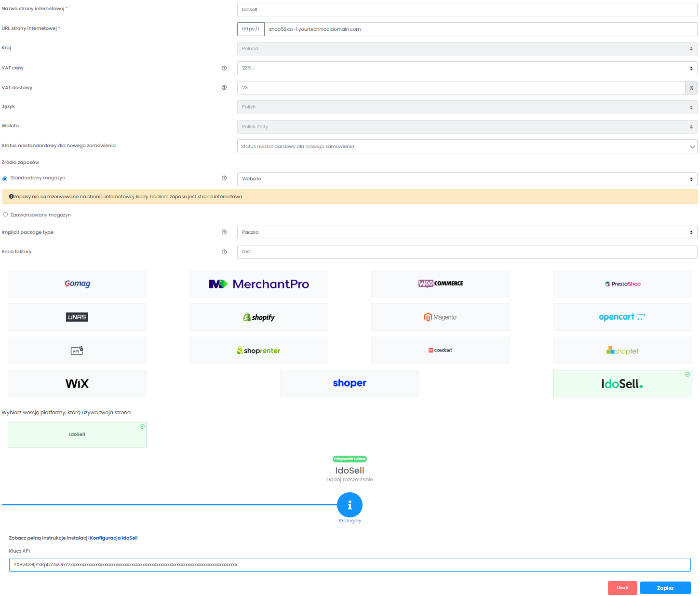Click the Zapisz save button

pos(665,588)
